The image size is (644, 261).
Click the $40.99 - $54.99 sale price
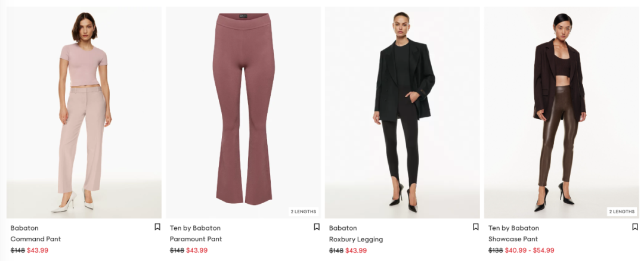[530, 250]
